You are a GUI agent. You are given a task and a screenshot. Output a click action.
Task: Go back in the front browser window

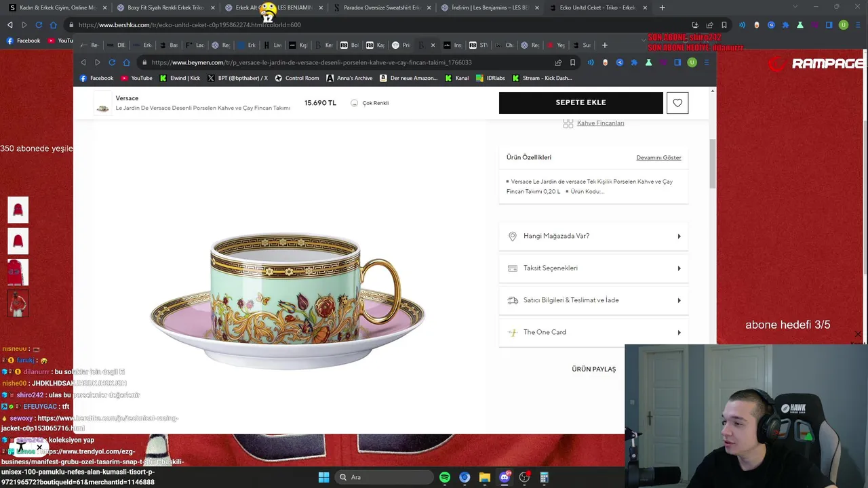(x=83, y=62)
